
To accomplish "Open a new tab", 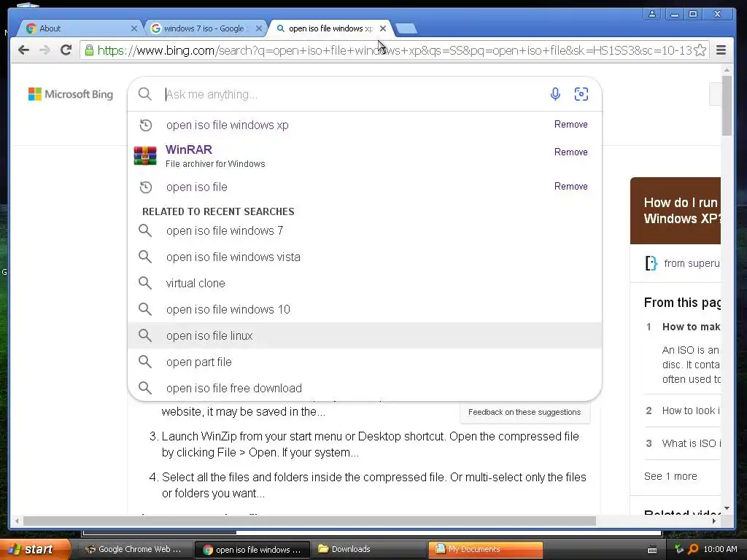I will [406, 29].
